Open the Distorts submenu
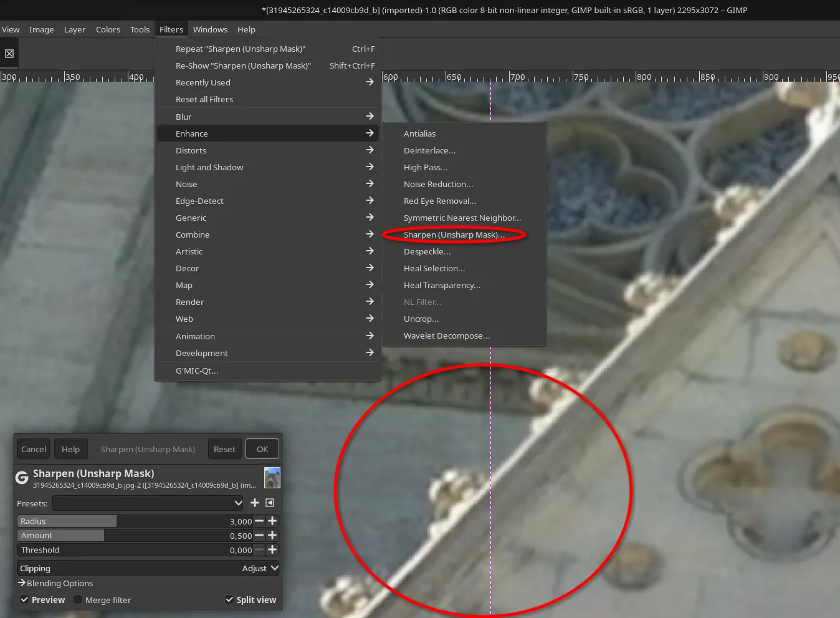Screen dimensions: 840x618 click(x=268, y=150)
